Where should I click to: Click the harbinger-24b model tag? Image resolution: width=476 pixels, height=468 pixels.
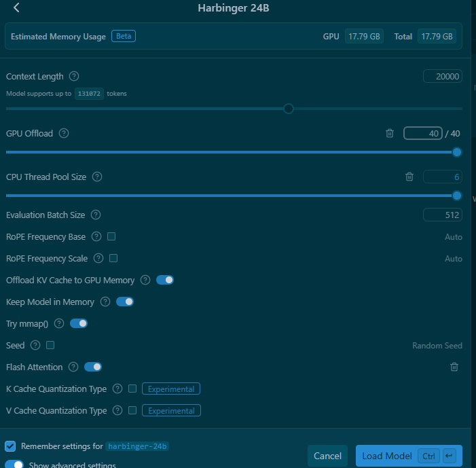coord(137,446)
